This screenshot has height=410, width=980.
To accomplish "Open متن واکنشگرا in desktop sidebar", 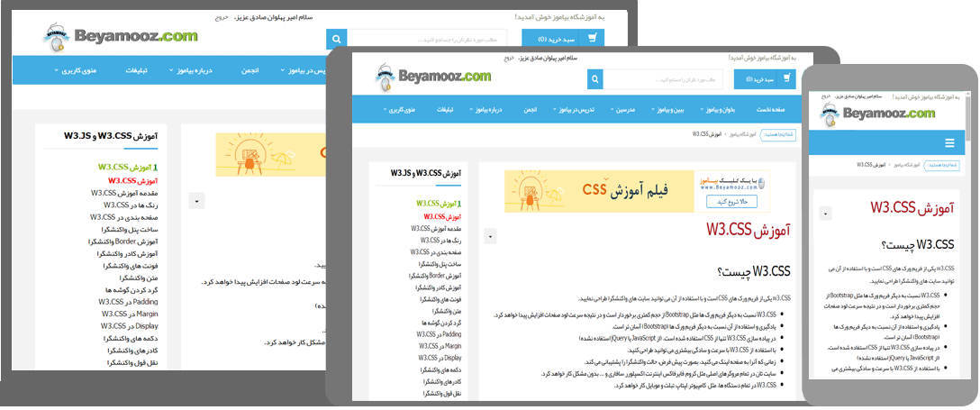I will 138,278.
